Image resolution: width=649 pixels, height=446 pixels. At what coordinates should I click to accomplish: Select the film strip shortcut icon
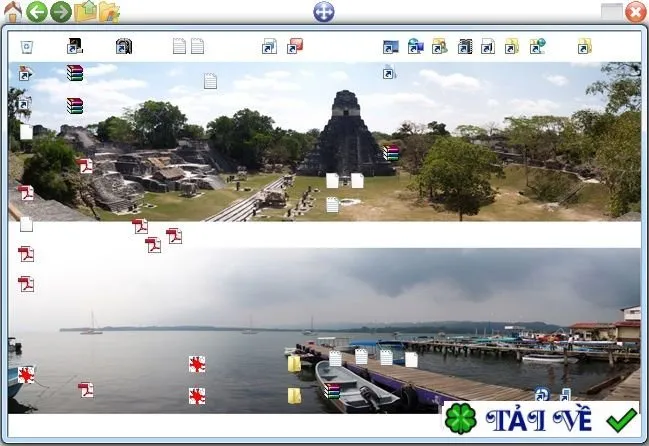pyautogui.click(x=465, y=46)
